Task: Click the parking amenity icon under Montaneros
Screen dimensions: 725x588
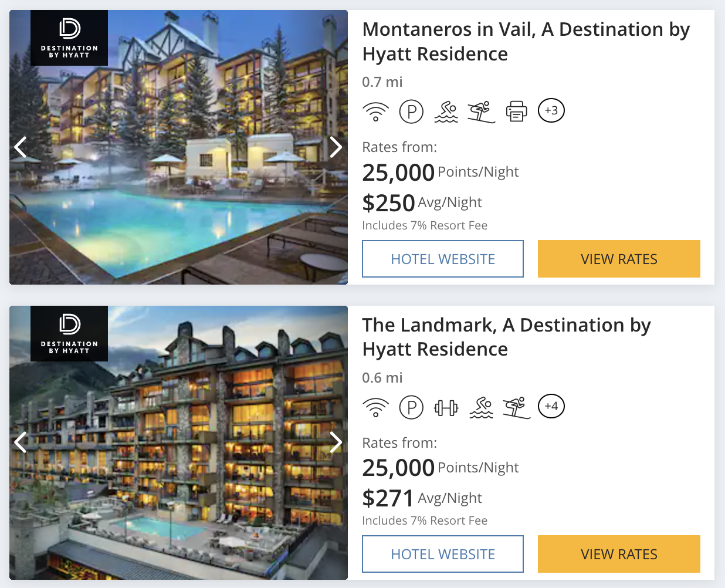Action: click(411, 110)
